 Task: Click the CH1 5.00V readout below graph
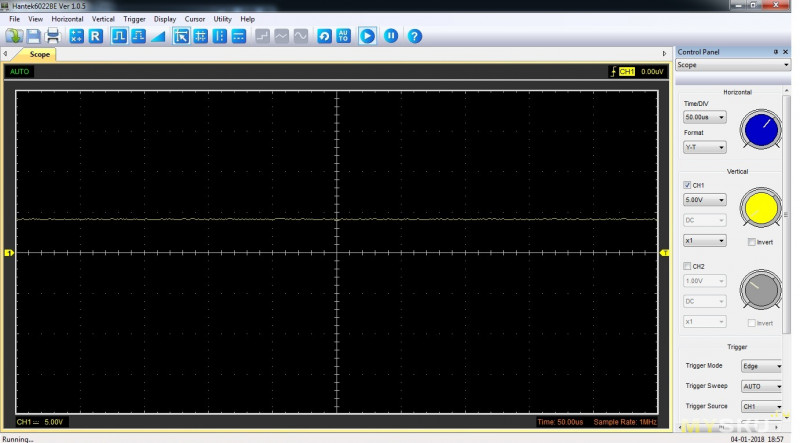point(39,422)
